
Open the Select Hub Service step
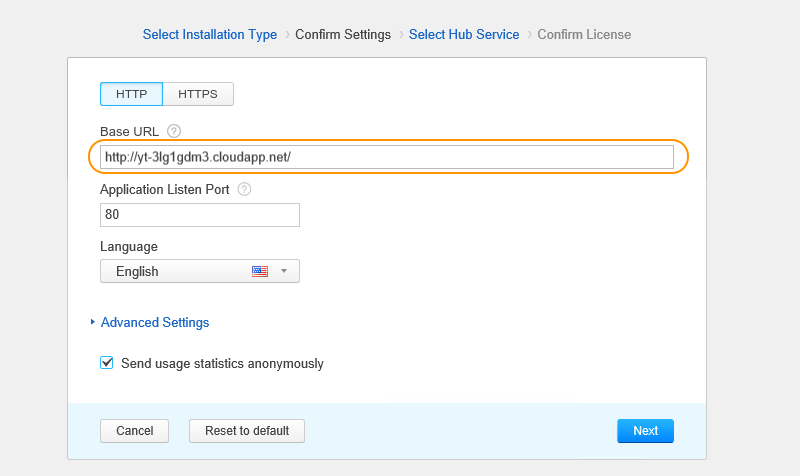[464, 34]
